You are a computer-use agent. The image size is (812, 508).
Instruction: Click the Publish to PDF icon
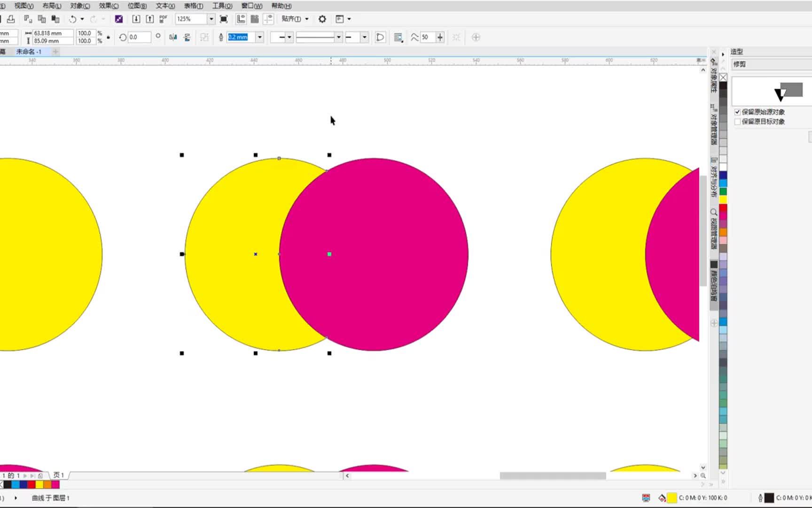(163, 19)
